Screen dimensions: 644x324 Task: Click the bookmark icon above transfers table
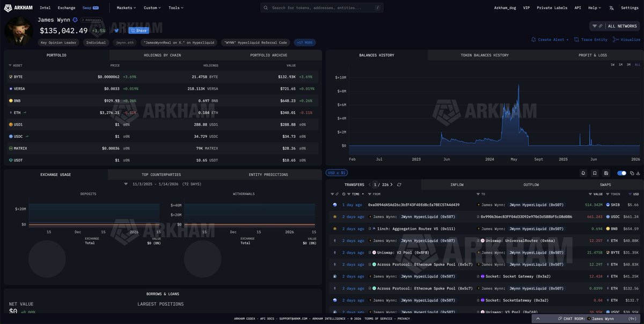click(x=595, y=173)
